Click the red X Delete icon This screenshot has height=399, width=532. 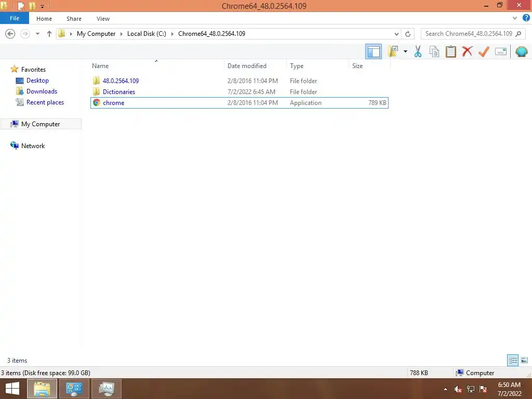467,51
